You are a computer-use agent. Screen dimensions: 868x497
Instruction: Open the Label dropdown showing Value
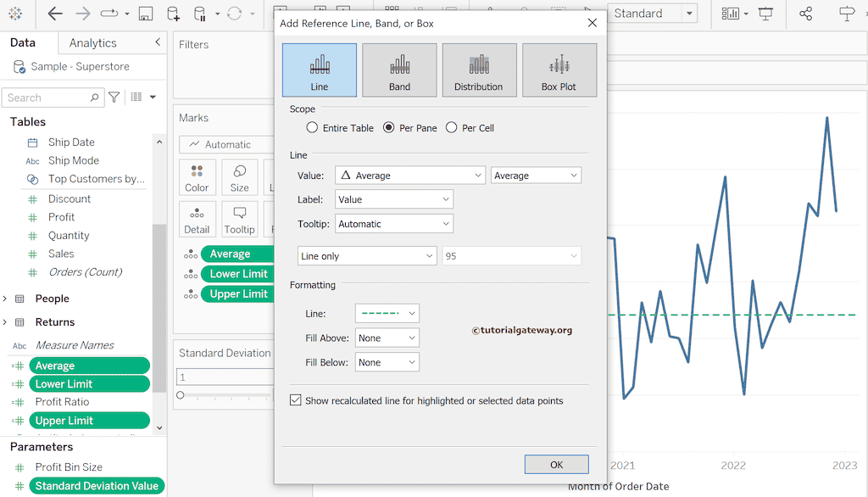click(x=394, y=199)
